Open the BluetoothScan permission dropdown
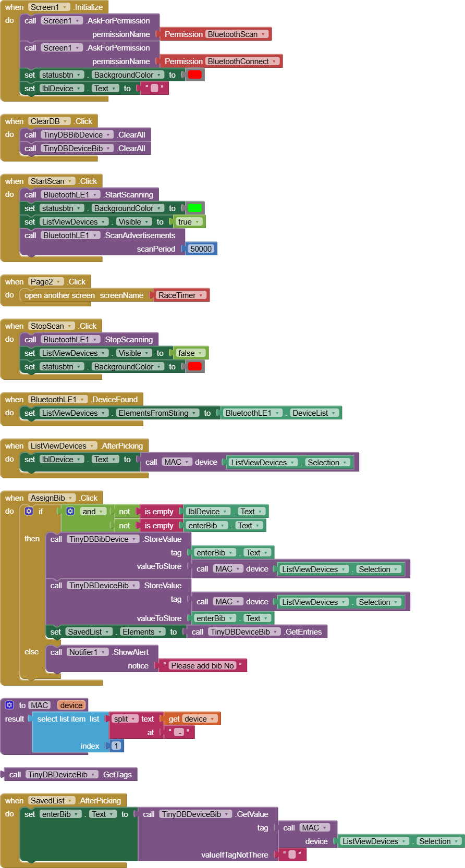Viewport: 465px width, 868px height. point(264,34)
